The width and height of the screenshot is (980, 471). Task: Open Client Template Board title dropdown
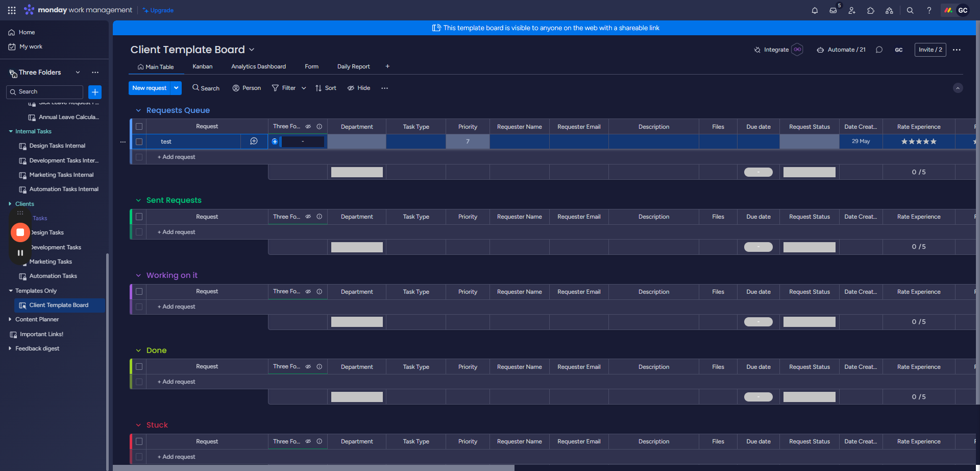tap(252, 50)
